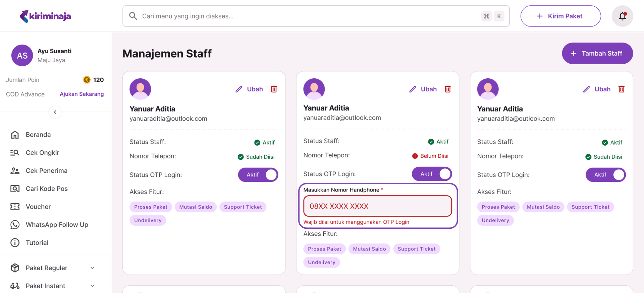Viewport: 644px width, 293px height.
Task: Click the Tambah Staff button
Action: tap(597, 53)
